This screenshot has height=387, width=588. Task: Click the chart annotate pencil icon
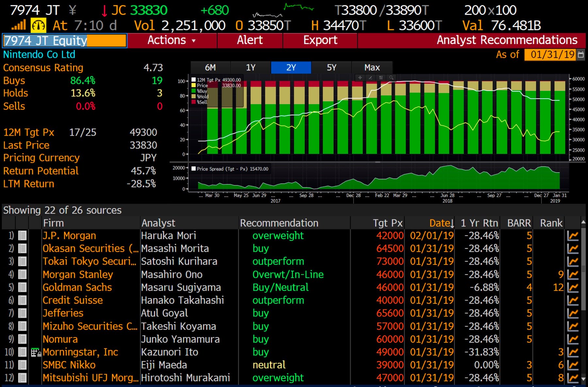370,78
